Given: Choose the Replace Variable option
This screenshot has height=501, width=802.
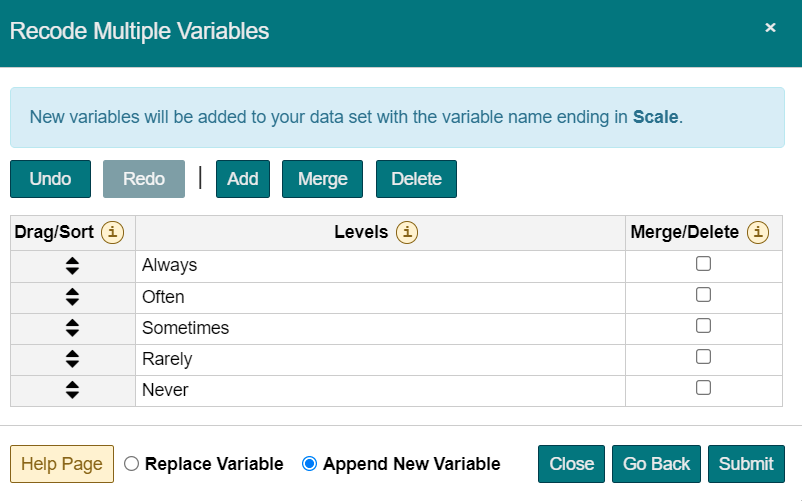Looking at the screenshot, I should point(132,464).
